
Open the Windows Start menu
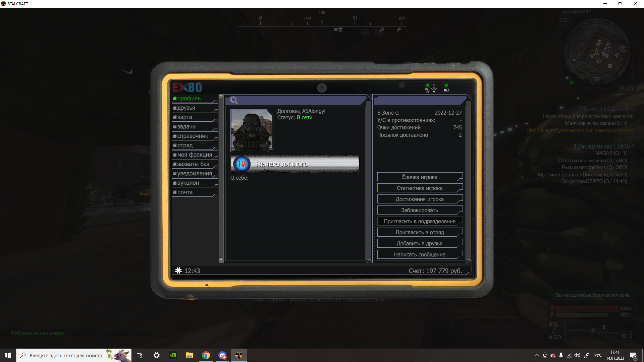coord(8,355)
